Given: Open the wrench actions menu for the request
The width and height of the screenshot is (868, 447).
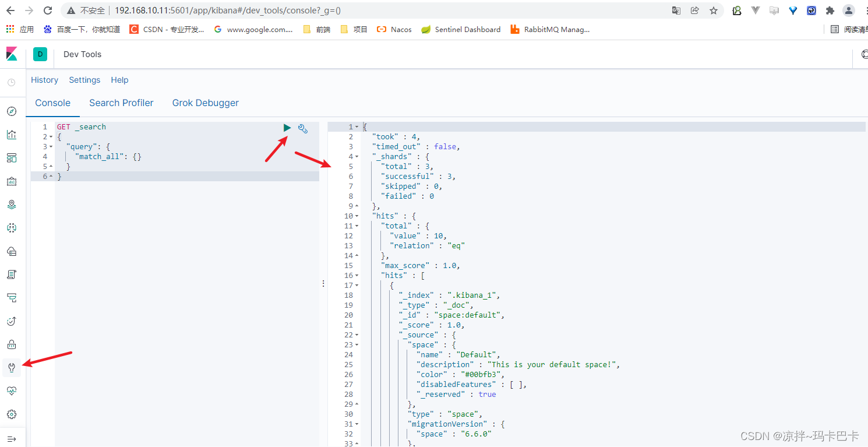Looking at the screenshot, I should click(x=303, y=129).
